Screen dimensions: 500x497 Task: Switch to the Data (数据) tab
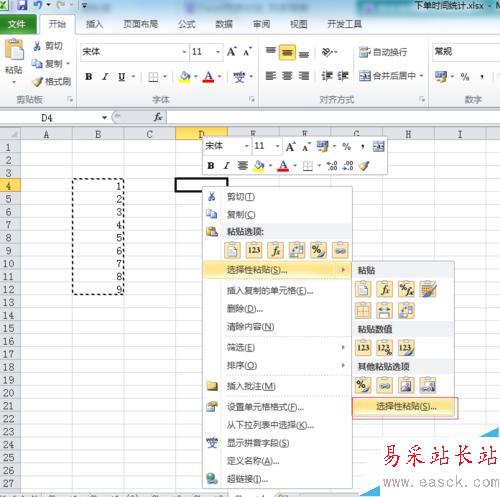224,24
